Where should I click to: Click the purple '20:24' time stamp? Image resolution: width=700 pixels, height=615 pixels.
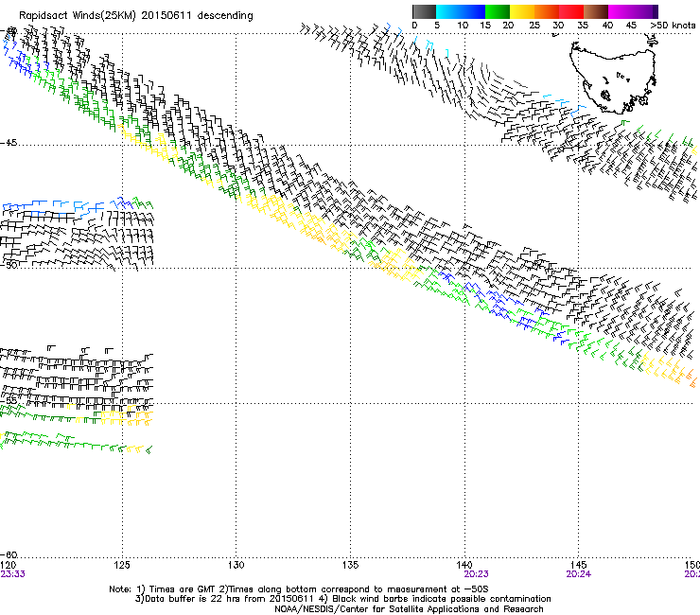[x=579, y=574]
